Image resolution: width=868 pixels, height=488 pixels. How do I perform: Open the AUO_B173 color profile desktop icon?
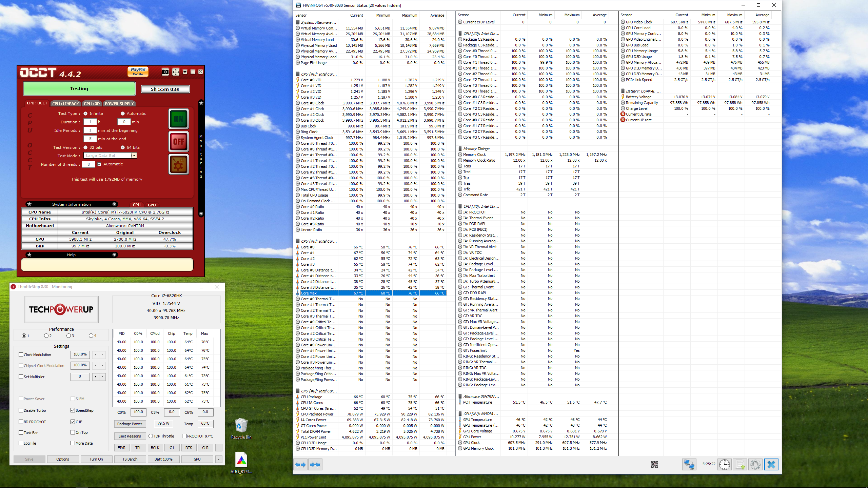[241, 463]
